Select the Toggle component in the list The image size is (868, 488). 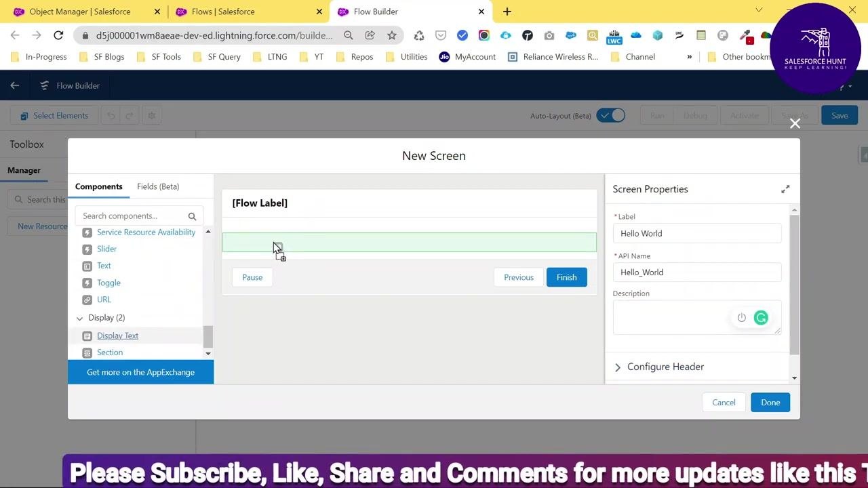[x=108, y=283]
